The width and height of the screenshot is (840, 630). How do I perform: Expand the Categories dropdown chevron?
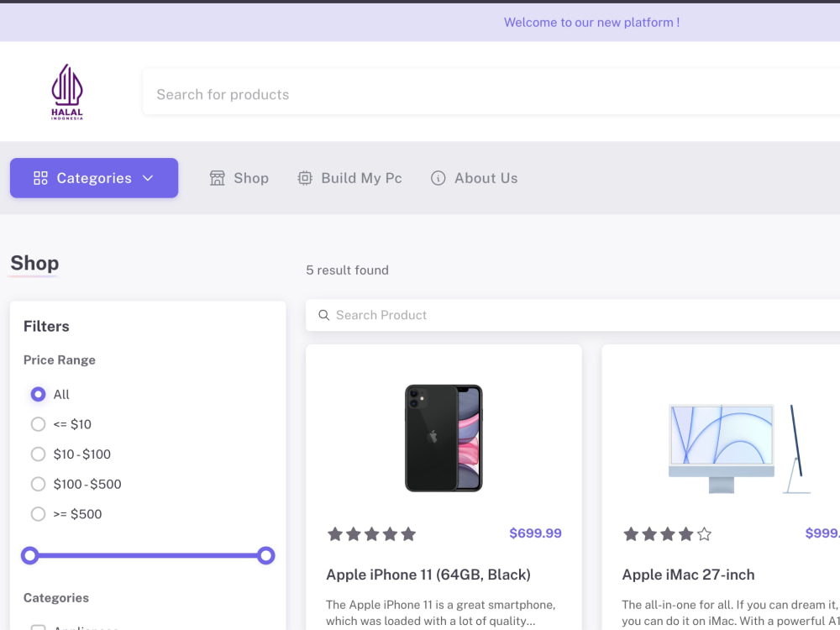click(148, 178)
